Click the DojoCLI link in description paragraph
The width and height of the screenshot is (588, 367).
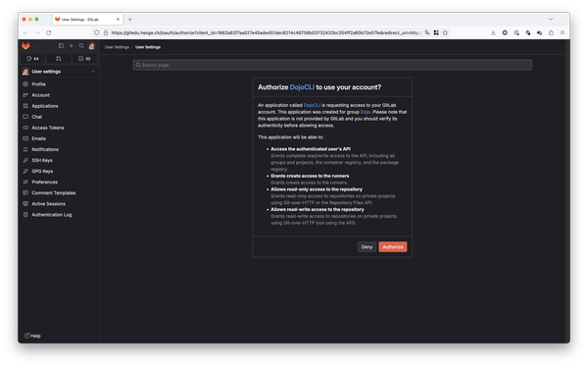pos(312,105)
